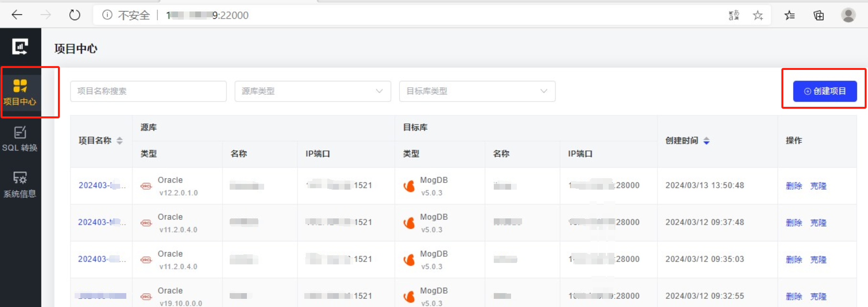
Task: Open 系统信息 in the sidebar
Action: click(x=20, y=185)
